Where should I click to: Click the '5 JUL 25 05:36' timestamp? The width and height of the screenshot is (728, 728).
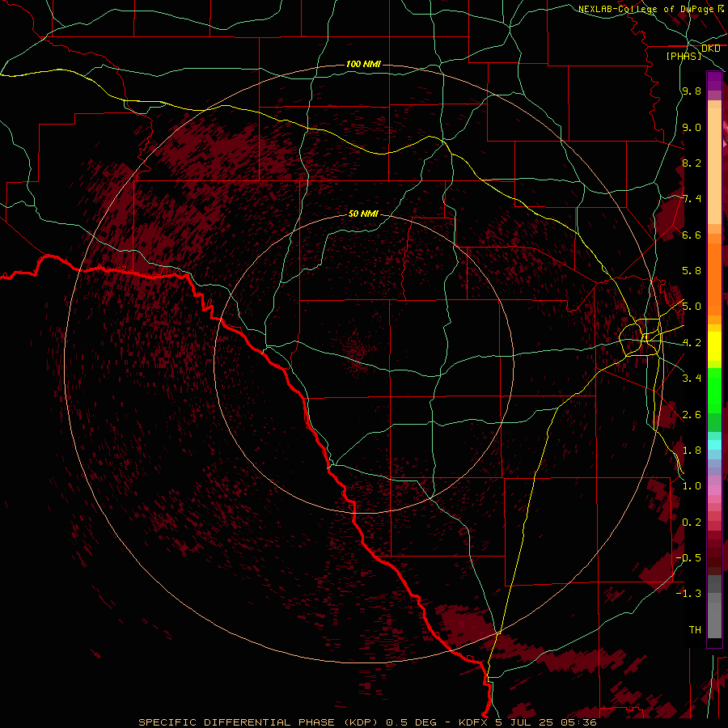[x=545, y=722]
